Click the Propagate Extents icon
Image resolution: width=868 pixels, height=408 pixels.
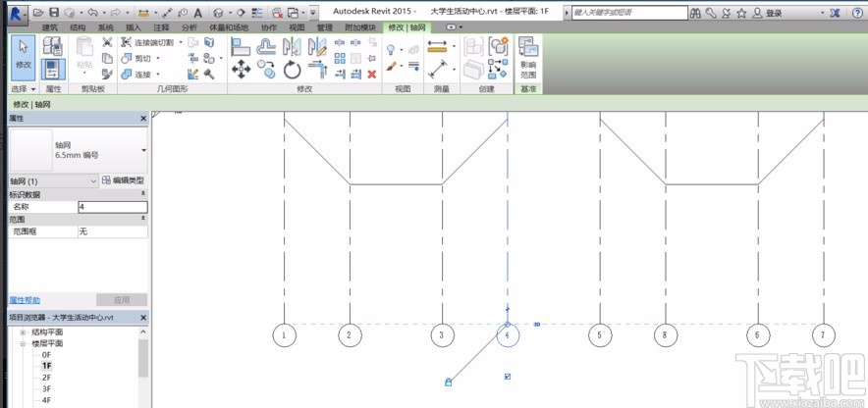(x=528, y=57)
